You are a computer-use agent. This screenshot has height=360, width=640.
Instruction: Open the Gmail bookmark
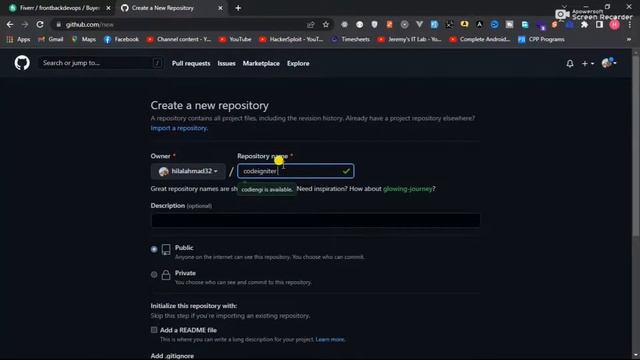click(x=51, y=39)
